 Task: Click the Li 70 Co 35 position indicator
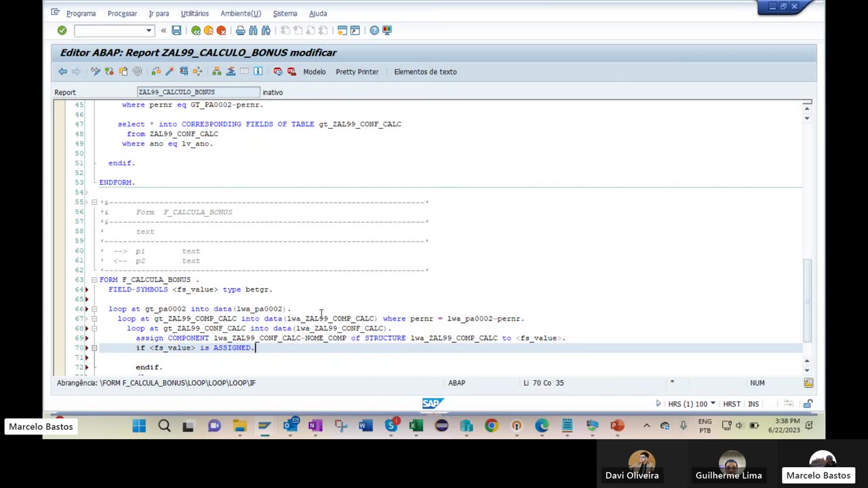click(x=543, y=383)
